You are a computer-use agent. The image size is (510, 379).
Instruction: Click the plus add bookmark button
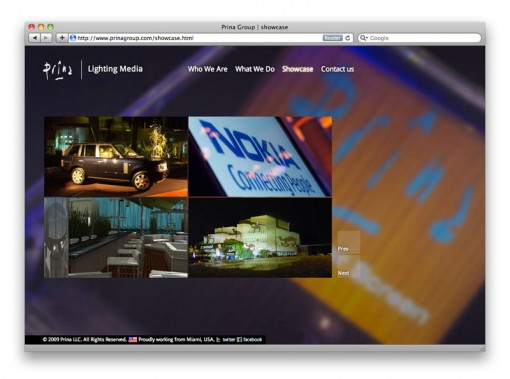click(62, 38)
